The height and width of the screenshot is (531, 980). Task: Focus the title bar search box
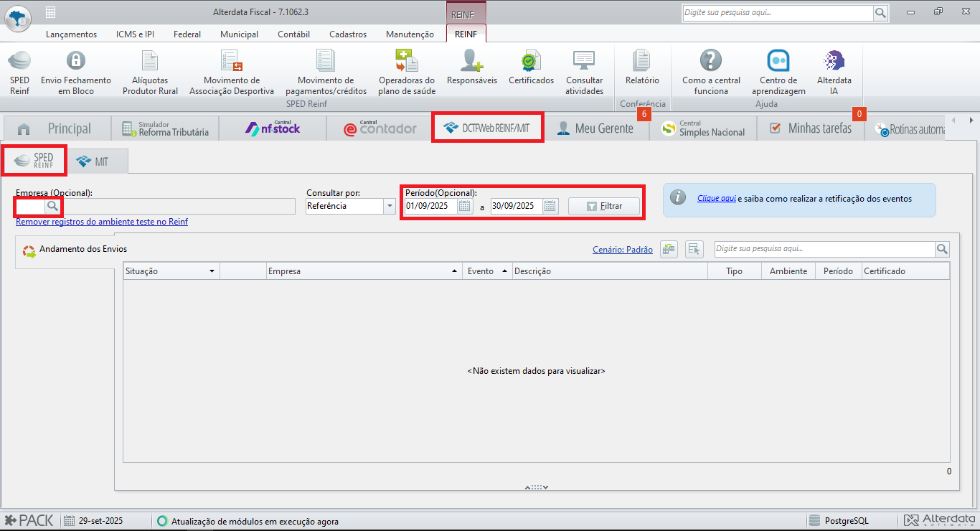click(x=777, y=13)
